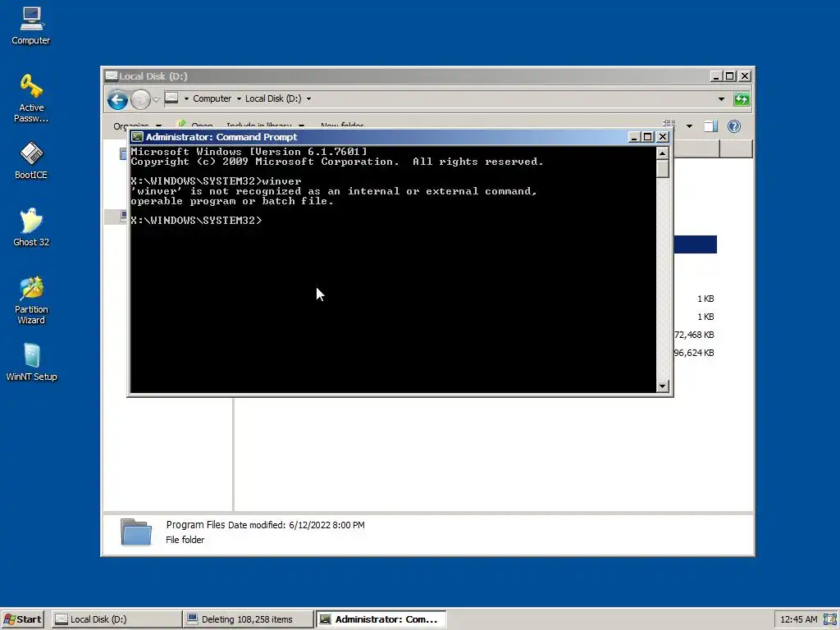
Task: Expand the arrow between Computer and Local Disk
Action: [239, 98]
